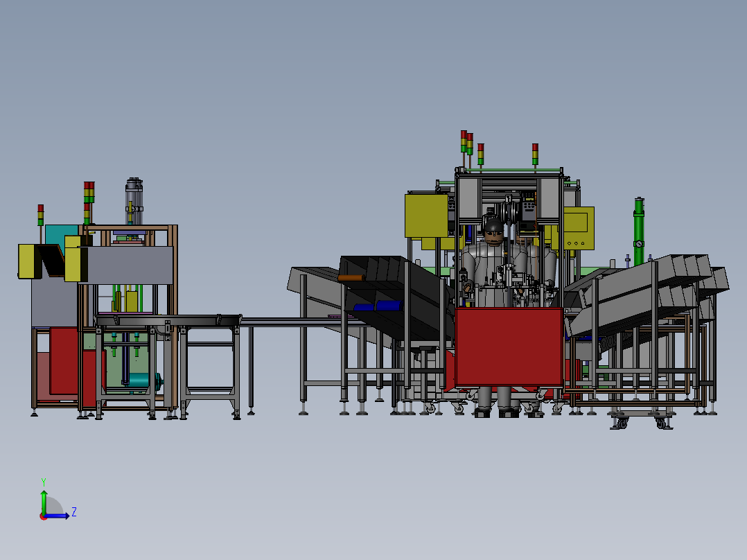Click the Z label on the triad
Image resolution: width=747 pixels, height=560 pixels.
[x=74, y=512]
